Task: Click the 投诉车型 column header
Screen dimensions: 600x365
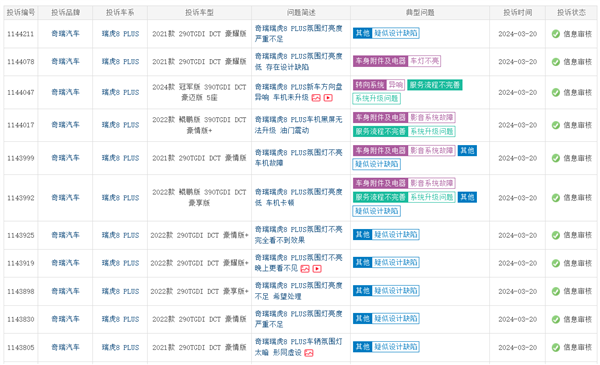Action: (x=199, y=13)
